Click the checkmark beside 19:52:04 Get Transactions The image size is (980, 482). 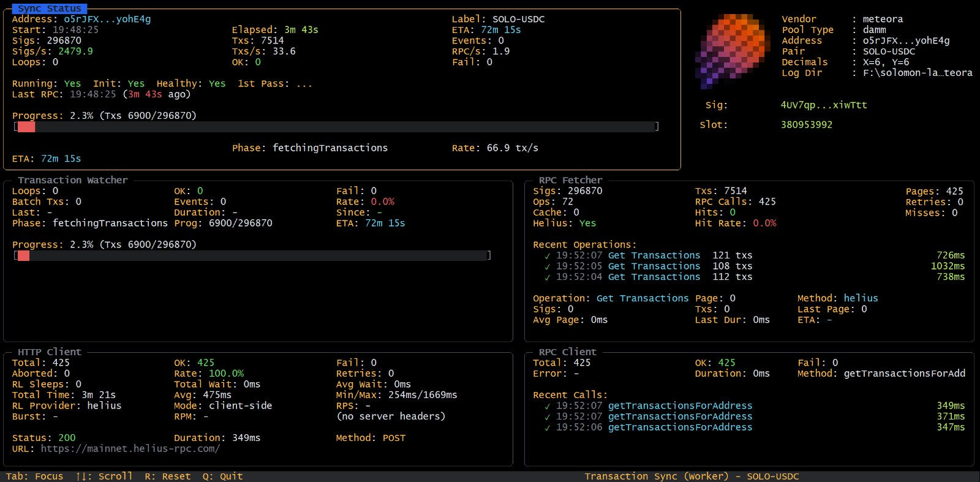[547, 277]
